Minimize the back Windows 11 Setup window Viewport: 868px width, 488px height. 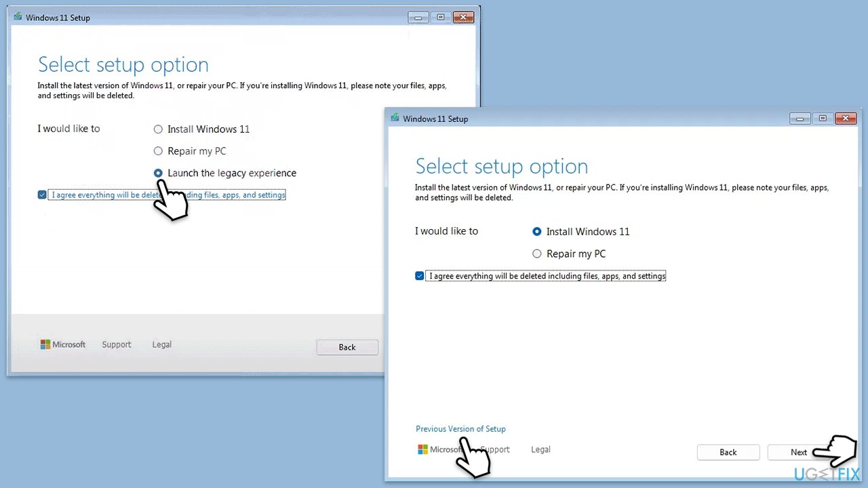[419, 17]
